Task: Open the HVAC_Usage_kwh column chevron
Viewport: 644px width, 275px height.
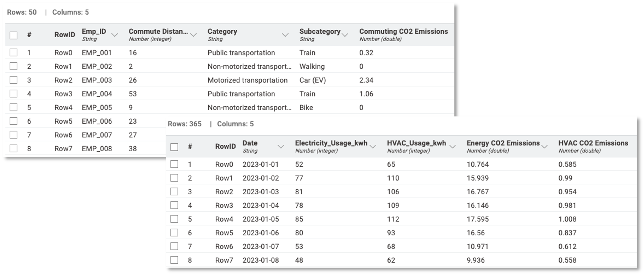Action: pos(453,147)
